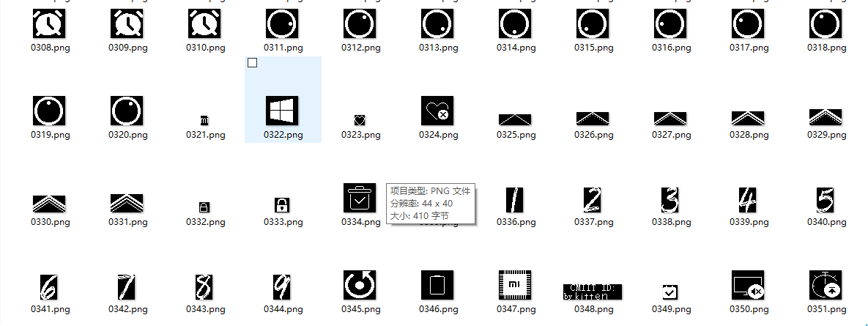Select the muted screen icon 0350.png
The height and width of the screenshot is (326, 868).
748,285
